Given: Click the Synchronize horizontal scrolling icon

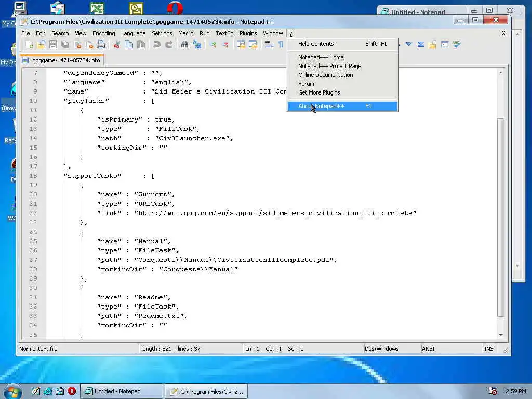Looking at the screenshot, I should 253,45.
